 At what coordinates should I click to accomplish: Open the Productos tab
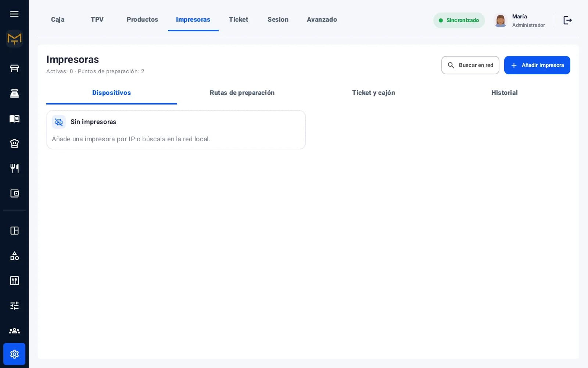click(x=142, y=20)
